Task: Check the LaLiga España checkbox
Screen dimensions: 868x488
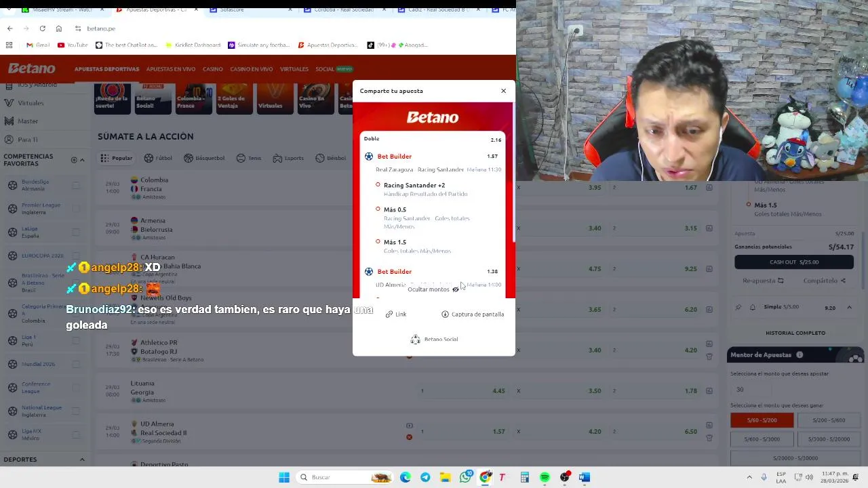Action: (x=76, y=232)
